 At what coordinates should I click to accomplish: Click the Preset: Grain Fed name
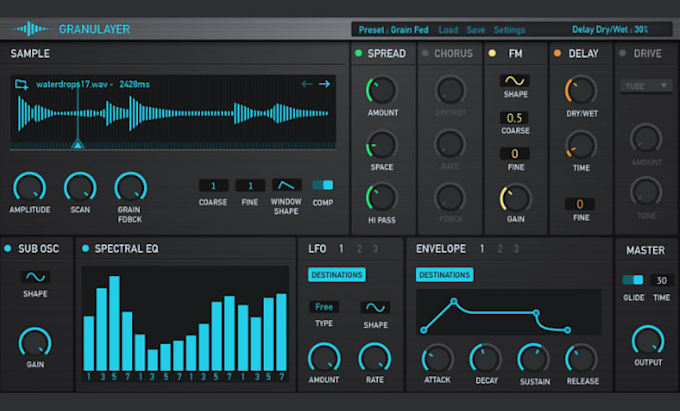tap(393, 30)
